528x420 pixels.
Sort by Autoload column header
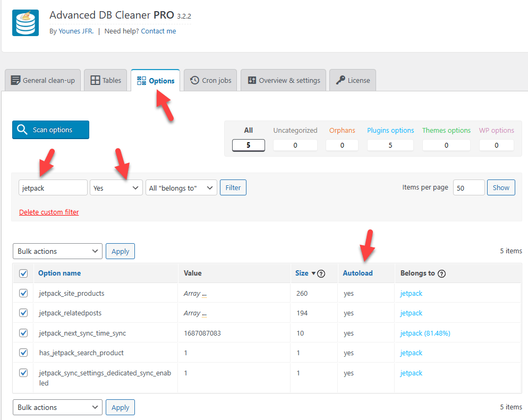(357, 273)
